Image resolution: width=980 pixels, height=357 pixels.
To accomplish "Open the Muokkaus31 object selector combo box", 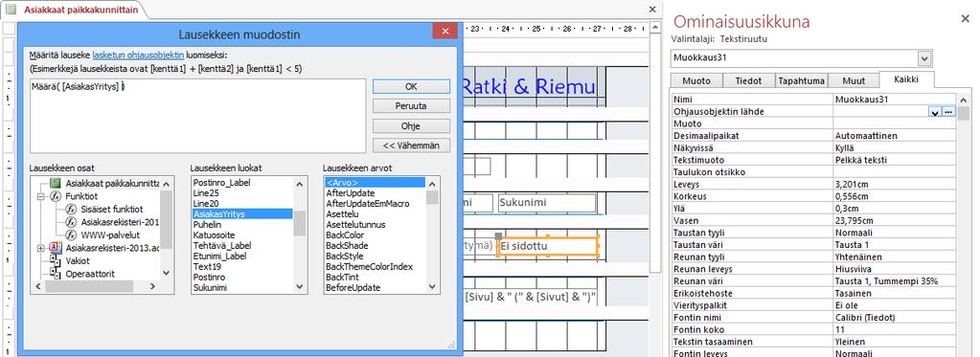I will [801, 58].
